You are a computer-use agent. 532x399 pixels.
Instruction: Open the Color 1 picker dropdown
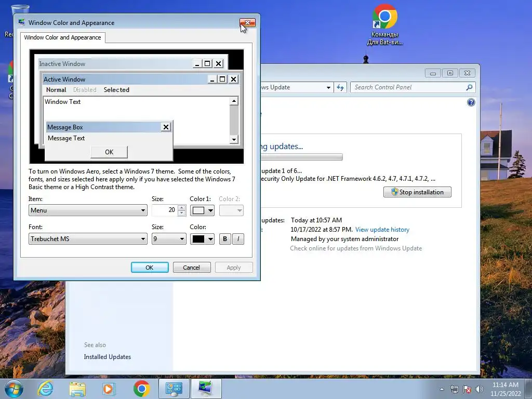pos(202,210)
